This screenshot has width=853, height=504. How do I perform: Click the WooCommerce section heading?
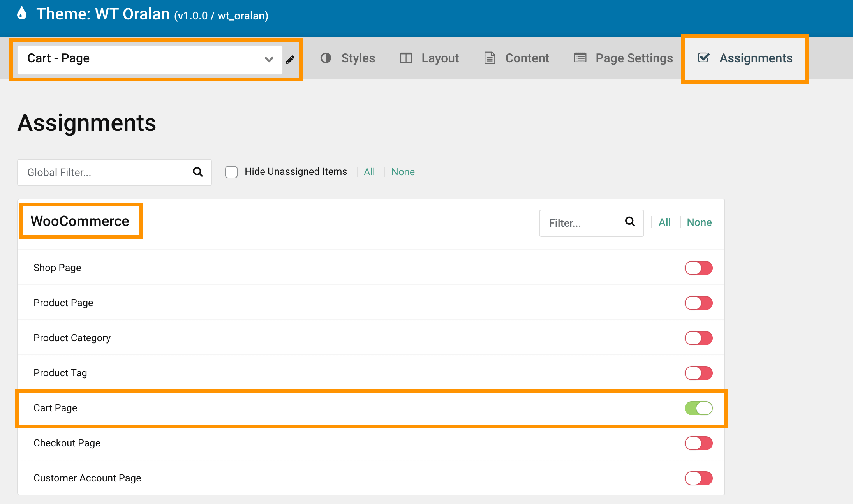[x=80, y=221]
